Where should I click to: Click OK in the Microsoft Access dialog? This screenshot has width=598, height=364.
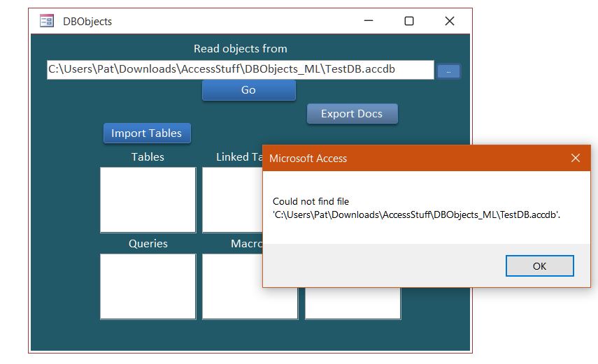tap(539, 265)
